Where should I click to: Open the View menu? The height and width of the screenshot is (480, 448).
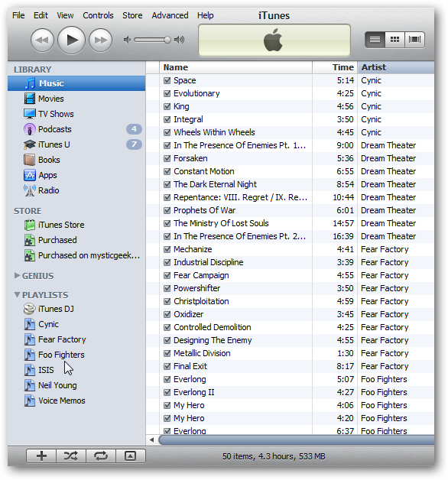click(65, 15)
